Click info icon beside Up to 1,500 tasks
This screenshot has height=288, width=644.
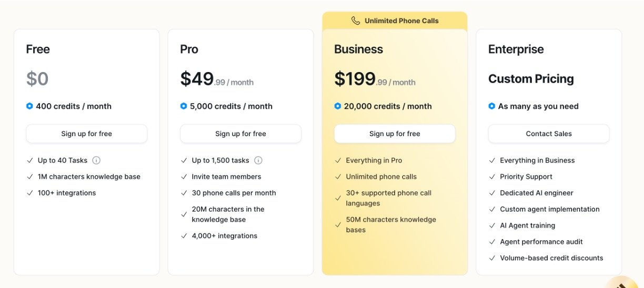tap(258, 160)
